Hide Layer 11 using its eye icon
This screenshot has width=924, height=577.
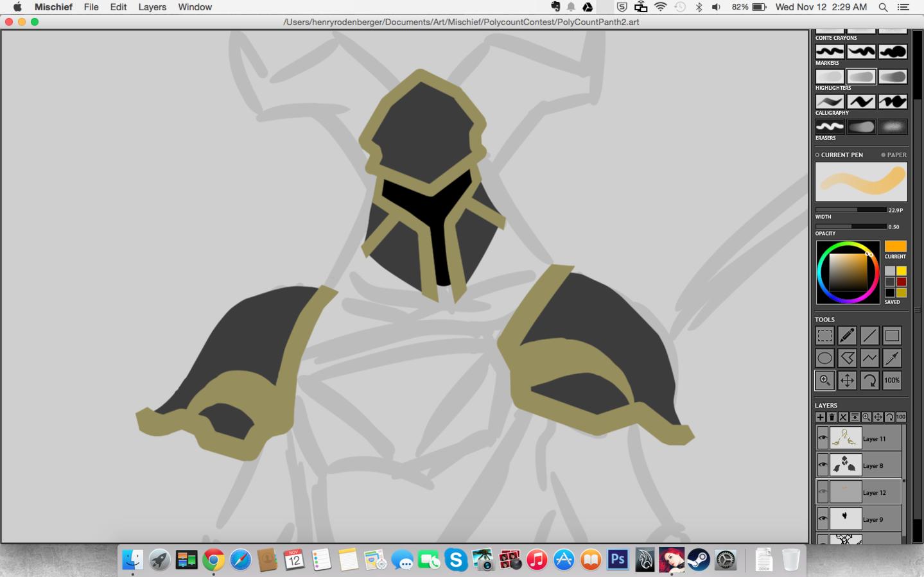[x=823, y=439]
